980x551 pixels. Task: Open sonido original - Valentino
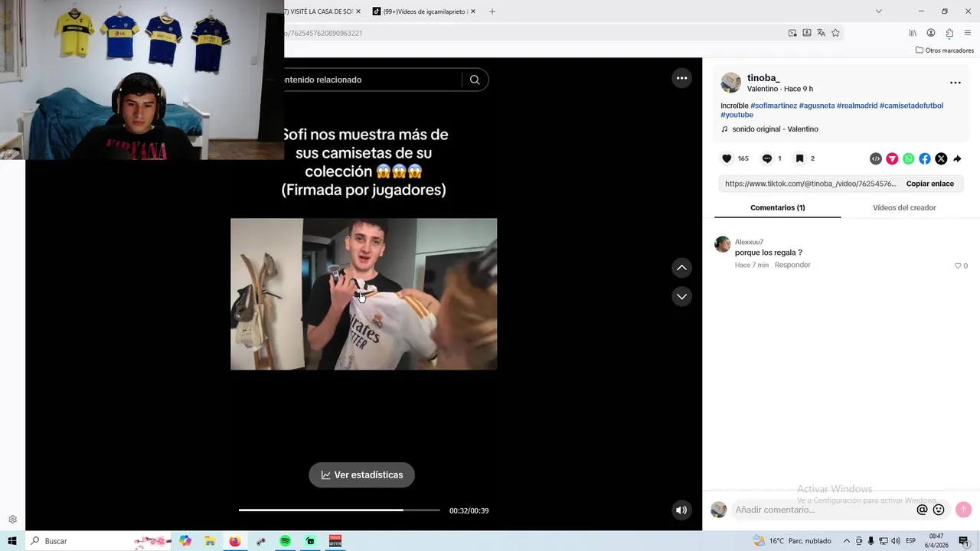click(775, 129)
